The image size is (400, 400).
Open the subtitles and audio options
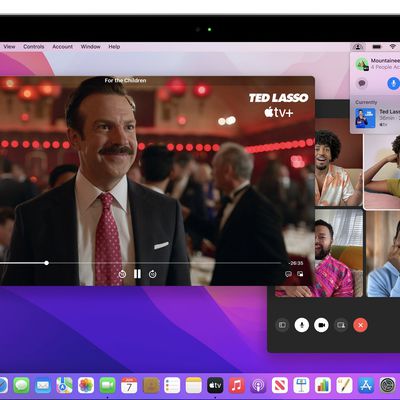[x=288, y=274]
